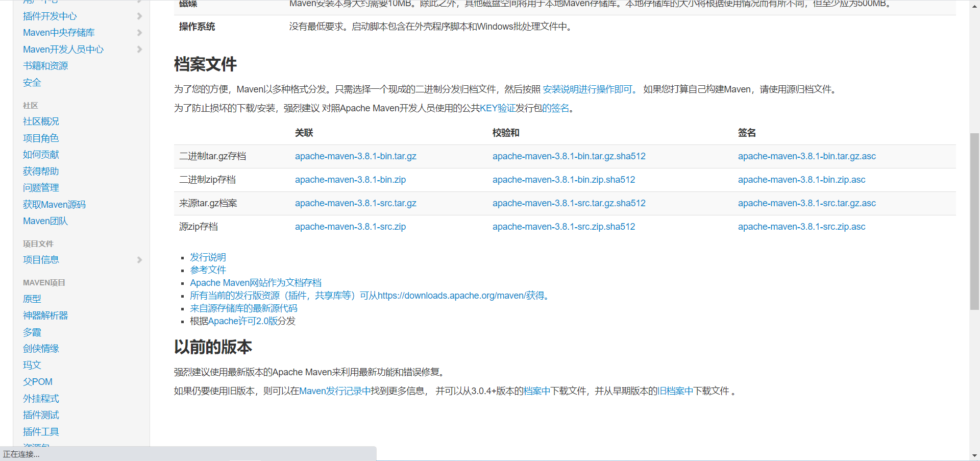980x461 pixels.
Task: Expand the 项目信息 chevron arrow
Action: click(139, 260)
